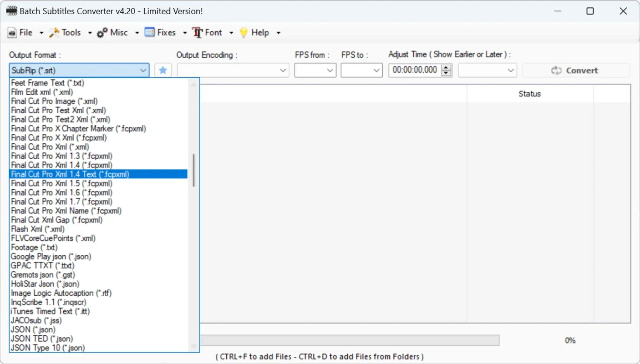The image size is (640, 364).
Task: Click the Adjust Time 00:00:00,000 field
Action: point(415,70)
